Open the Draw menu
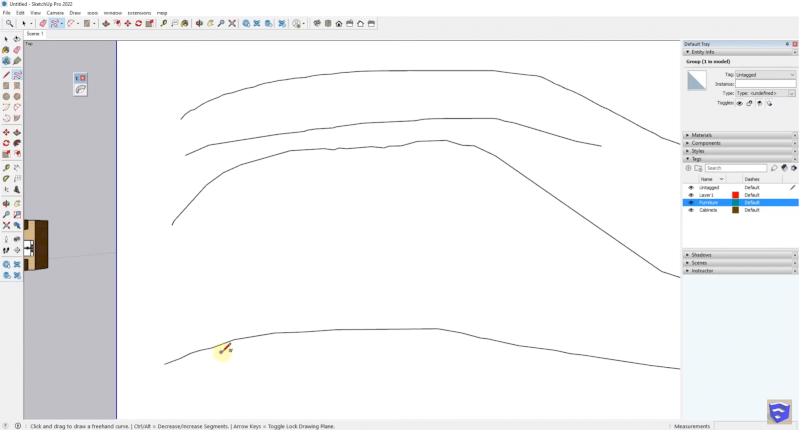 click(75, 13)
